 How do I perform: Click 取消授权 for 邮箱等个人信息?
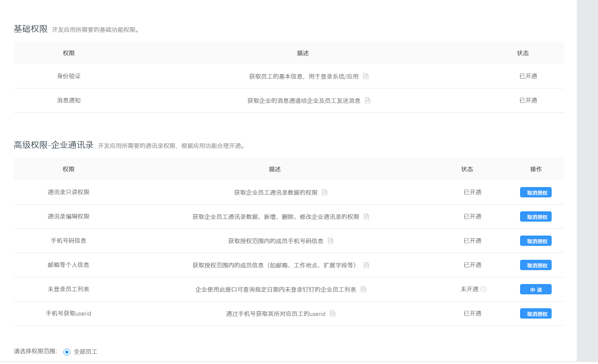(x=535, y=265)
